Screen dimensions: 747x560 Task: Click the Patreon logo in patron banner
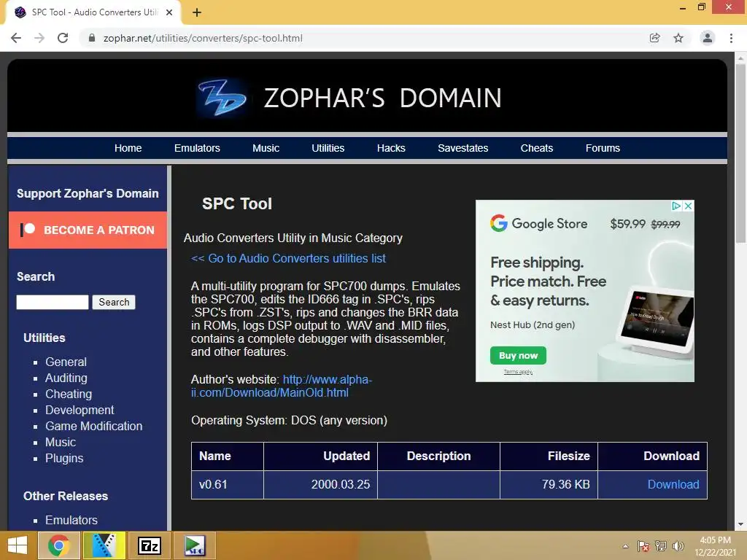click(x=28, y=230)
